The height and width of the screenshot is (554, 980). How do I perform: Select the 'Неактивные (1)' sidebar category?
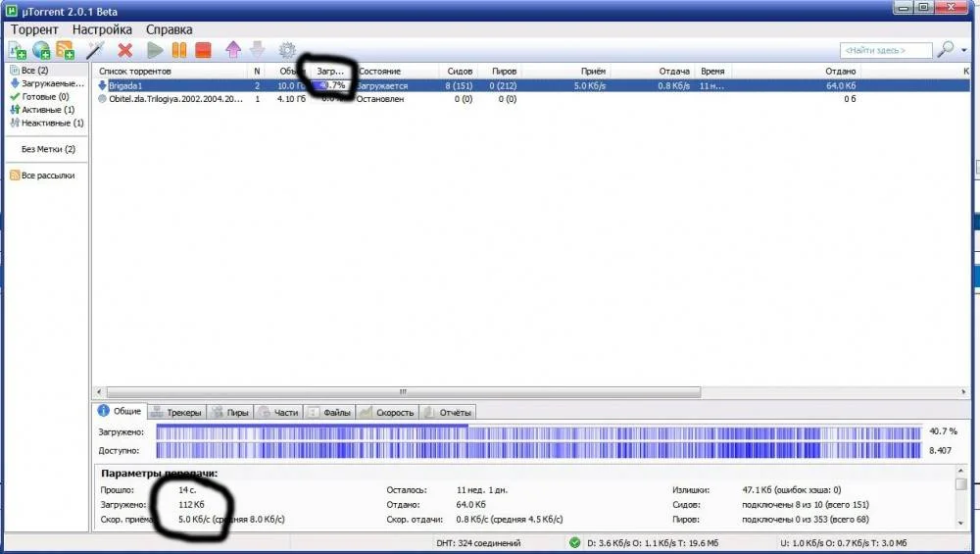pos(47,123)
